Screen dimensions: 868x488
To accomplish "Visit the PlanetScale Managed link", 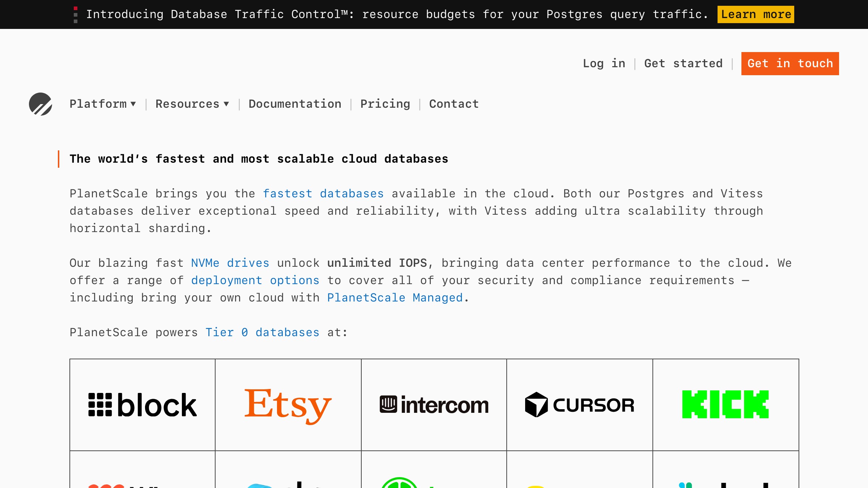I will click(395, 298).
